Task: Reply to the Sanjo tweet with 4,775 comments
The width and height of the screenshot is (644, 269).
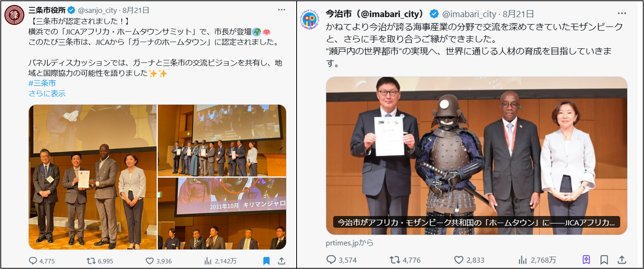Action: coord(42,261)
